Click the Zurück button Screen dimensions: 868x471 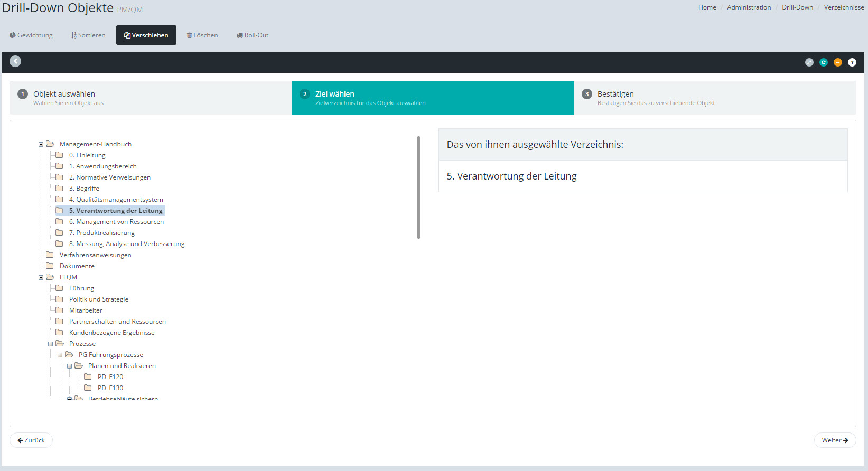point(31,440)
